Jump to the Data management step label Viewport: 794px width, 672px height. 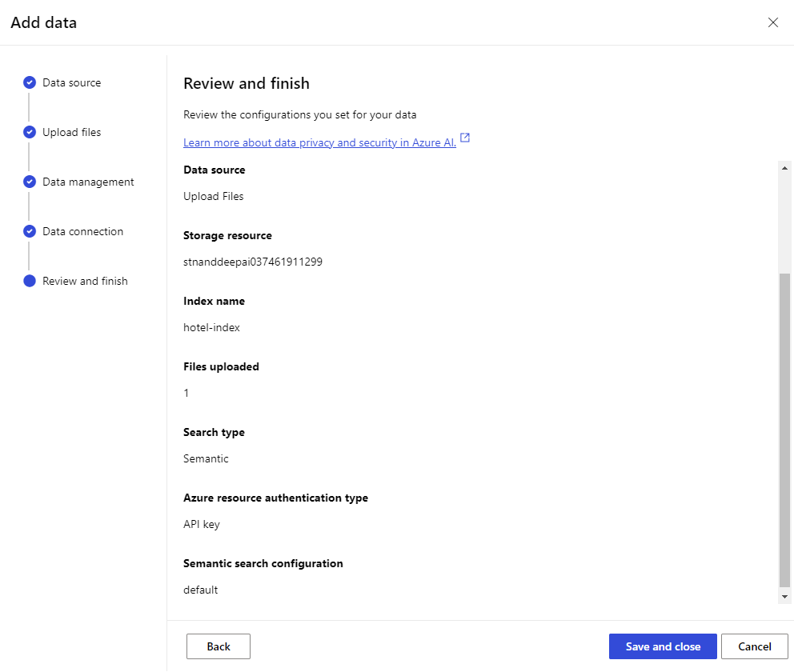click(88, 182)
